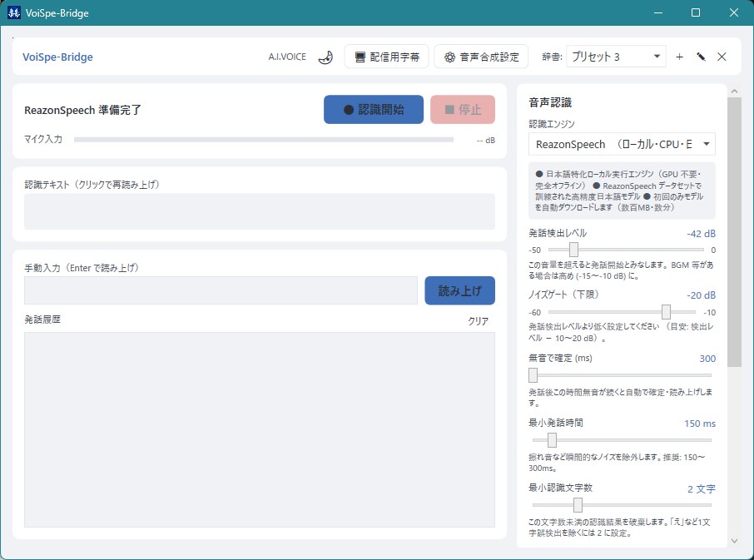Open 配信用字幕 streaming subtitle window
Viewport: 754px width, 560px height.
(387, 57)
